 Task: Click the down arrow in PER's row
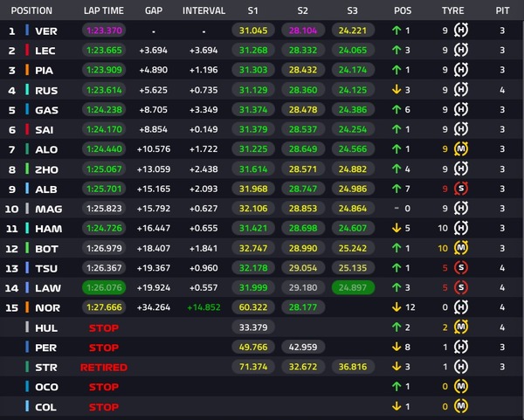pos(396,346)
